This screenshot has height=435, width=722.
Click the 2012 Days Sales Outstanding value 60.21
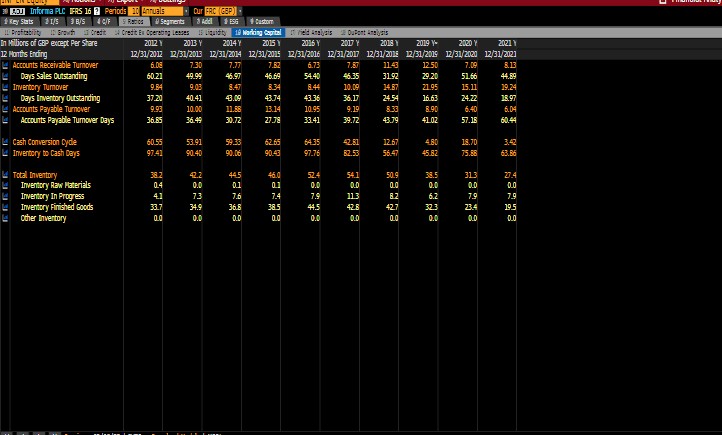pyautogui.click(x=154, y=76)
